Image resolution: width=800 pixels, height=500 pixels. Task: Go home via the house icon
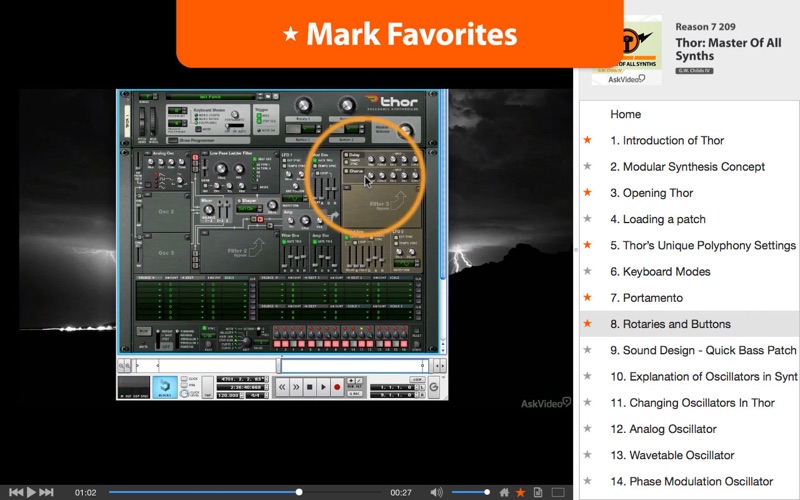click(504, 492)
